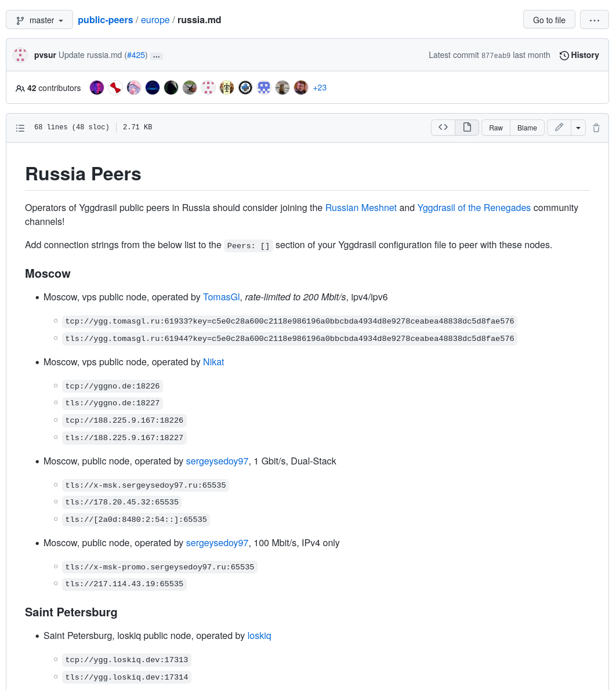The height and width of the screenshot is (690, 616).
Task: Open the top-right more options ellipsis
Action: pos(594,19)
